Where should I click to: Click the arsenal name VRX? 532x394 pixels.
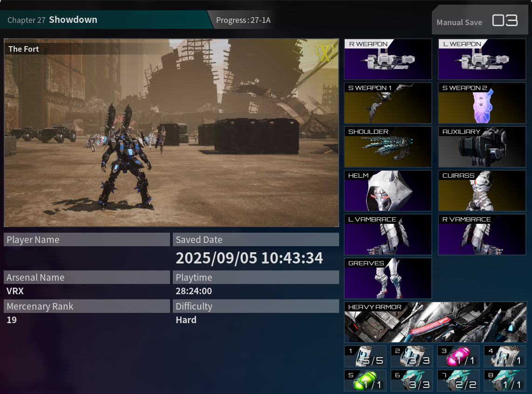click(15, 291)
